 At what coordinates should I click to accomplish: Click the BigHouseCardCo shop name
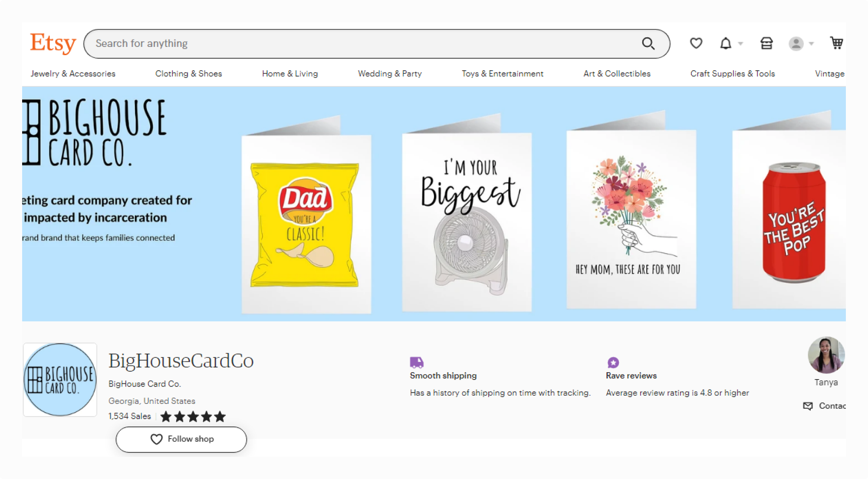point(181,360)
